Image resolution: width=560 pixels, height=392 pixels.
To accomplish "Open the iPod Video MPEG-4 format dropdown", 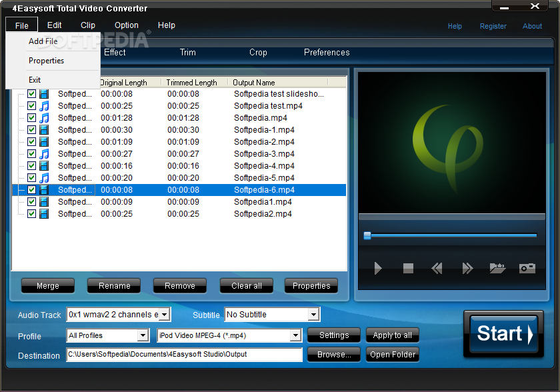I will (x=295, y=335).
